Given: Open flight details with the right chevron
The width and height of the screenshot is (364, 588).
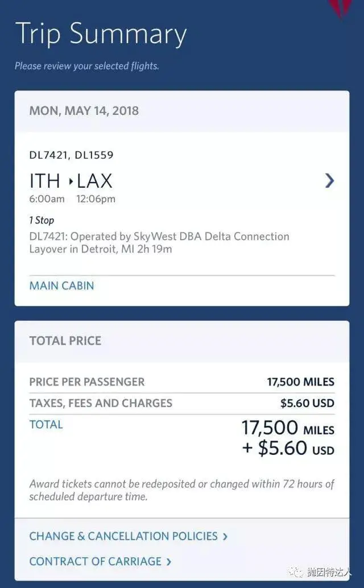Looking at the screenshot, I should (329, 181).
